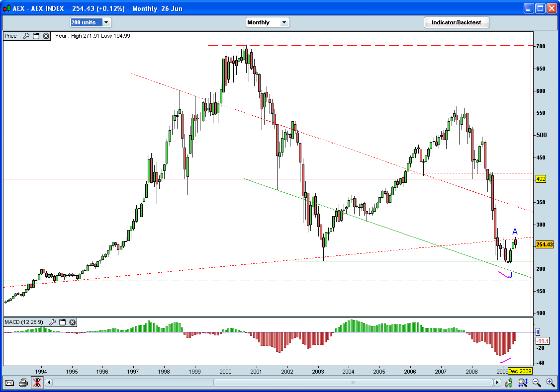This screenshot has height=392, width=560.
Task: Click the zoom-in magnifier icon
Action: pos(550,383)
